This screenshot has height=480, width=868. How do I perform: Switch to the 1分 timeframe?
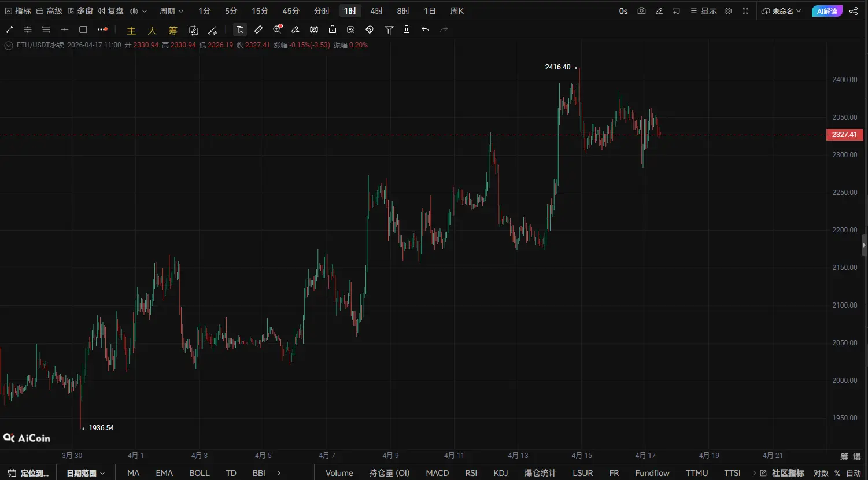coord(205,11)
